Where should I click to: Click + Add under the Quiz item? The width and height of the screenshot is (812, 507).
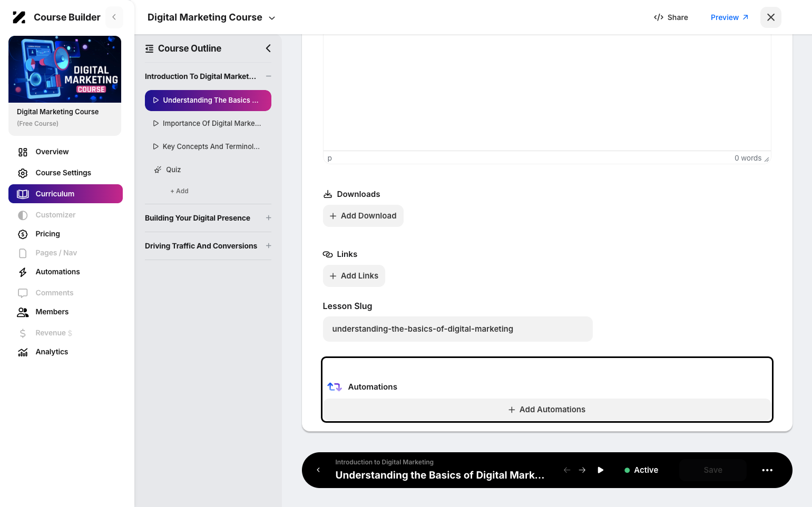(179, 191)
